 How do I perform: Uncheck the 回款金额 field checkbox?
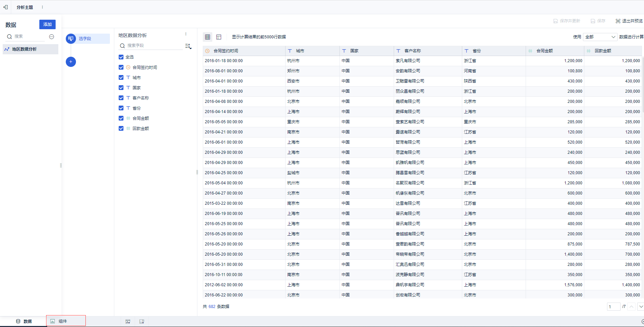coord(121,128)
